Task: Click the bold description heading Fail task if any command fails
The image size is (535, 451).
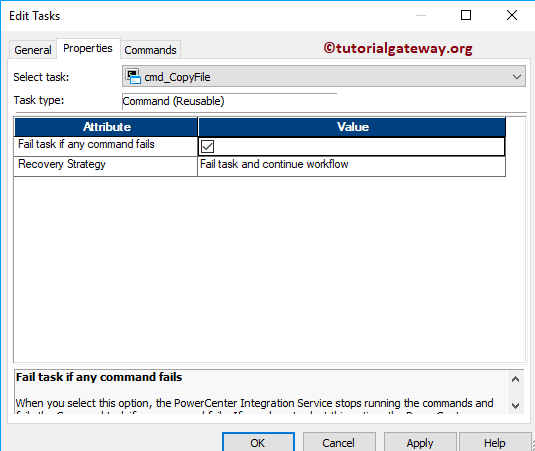Action: [x=99, y=377]
